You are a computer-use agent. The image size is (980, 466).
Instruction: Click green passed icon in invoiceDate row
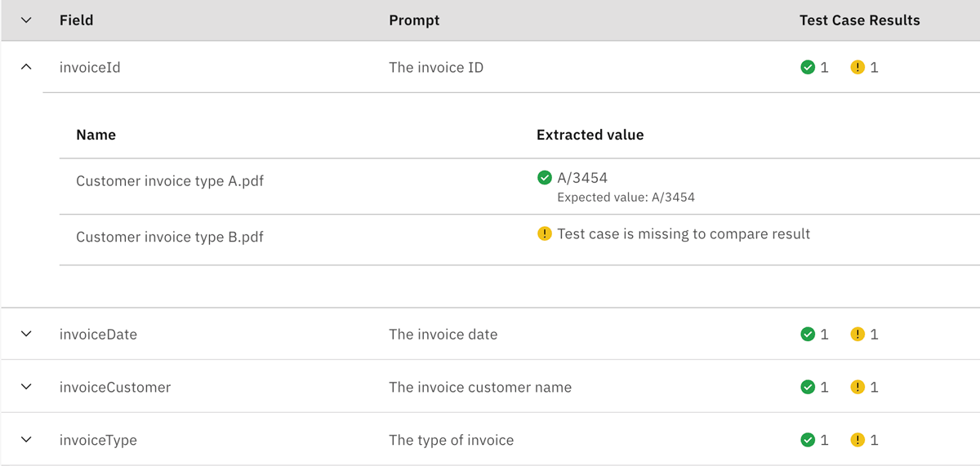coord(808,334)
